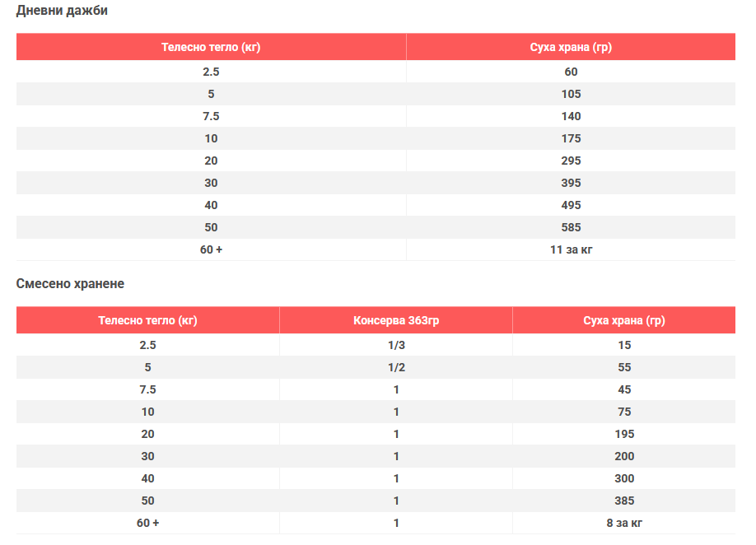Click the cell showing 195
756x545 pixels.
pos(623,434)
